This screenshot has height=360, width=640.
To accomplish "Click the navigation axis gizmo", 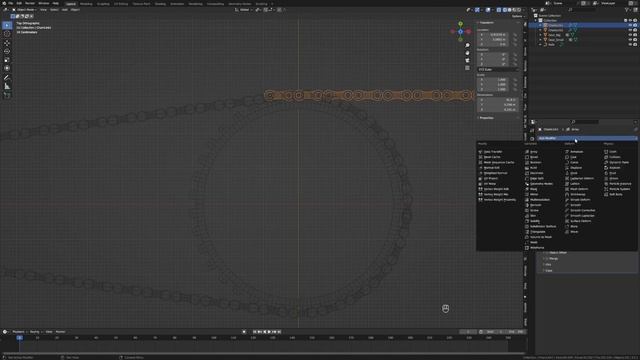I will click(460, 31).
